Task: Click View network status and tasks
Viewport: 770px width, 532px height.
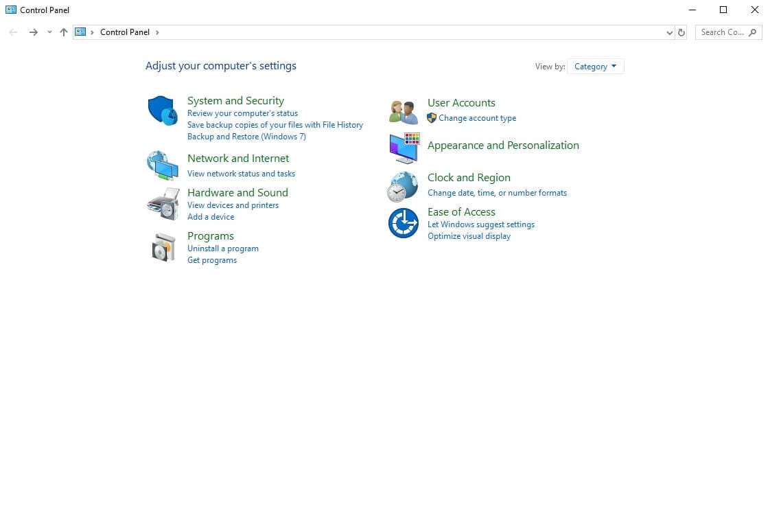Action: click(241, 174)
